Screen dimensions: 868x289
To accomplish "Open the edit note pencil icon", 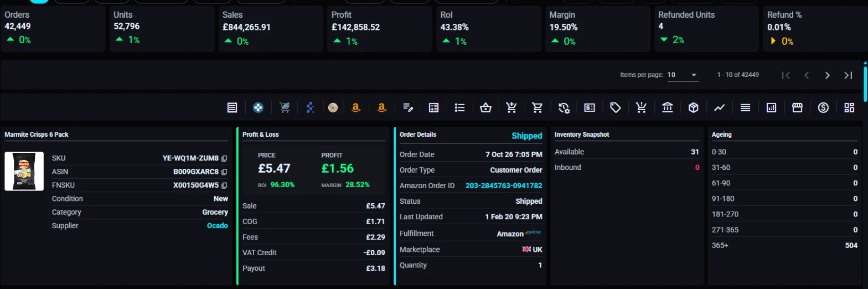I will click(408, 108).
